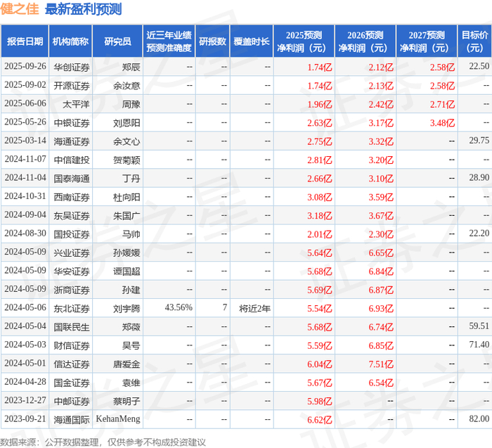Click target price 22.50
This screenshot has width=492, height=448.
[479, 66]
